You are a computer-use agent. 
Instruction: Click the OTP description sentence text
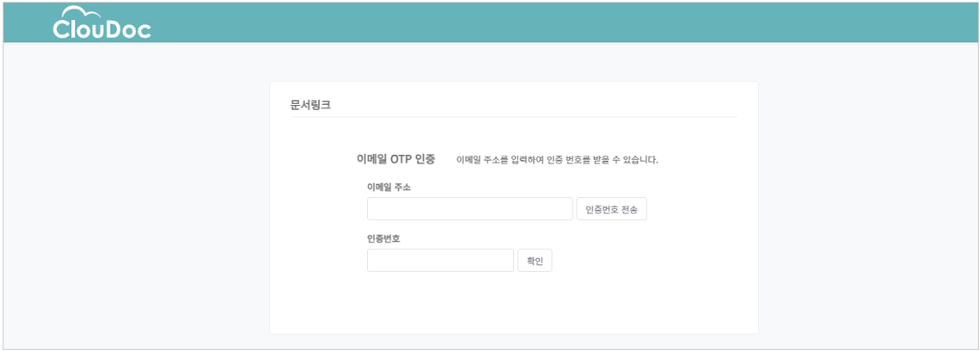(x=558, y=159)
